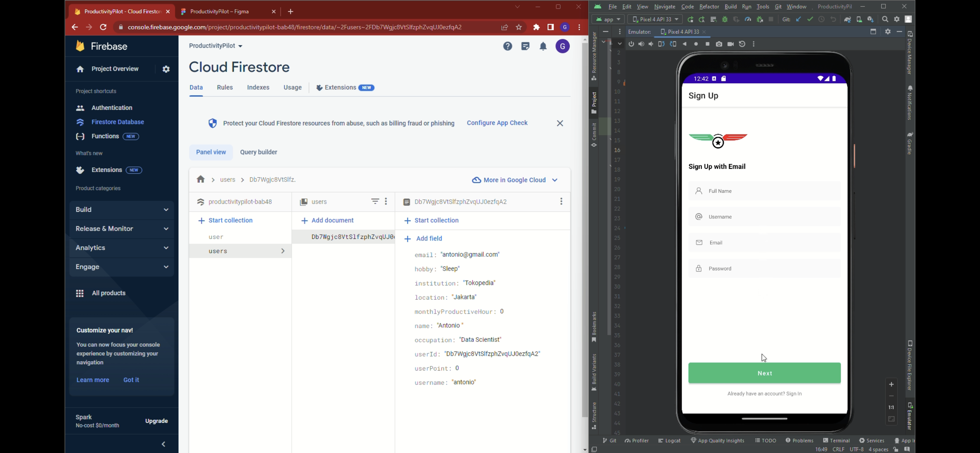Select Query builder view
Screen dimensions: 980x453
259,152
